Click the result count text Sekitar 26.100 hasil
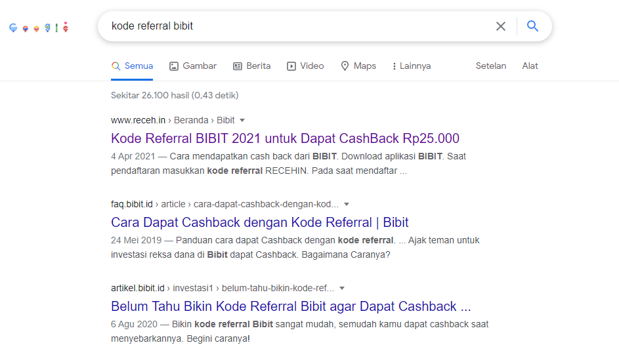 click(175, 96)
